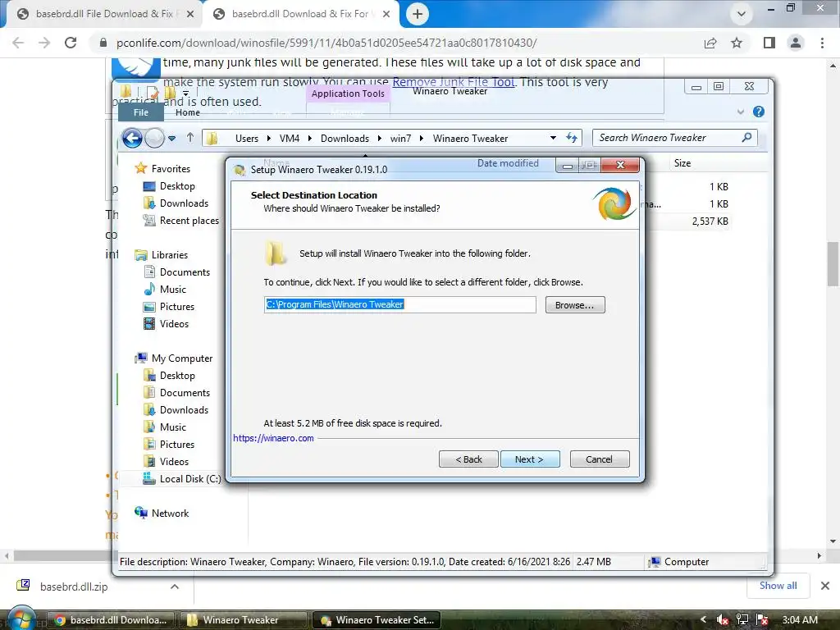Open the Home ribbon tab

click(188, 112)
